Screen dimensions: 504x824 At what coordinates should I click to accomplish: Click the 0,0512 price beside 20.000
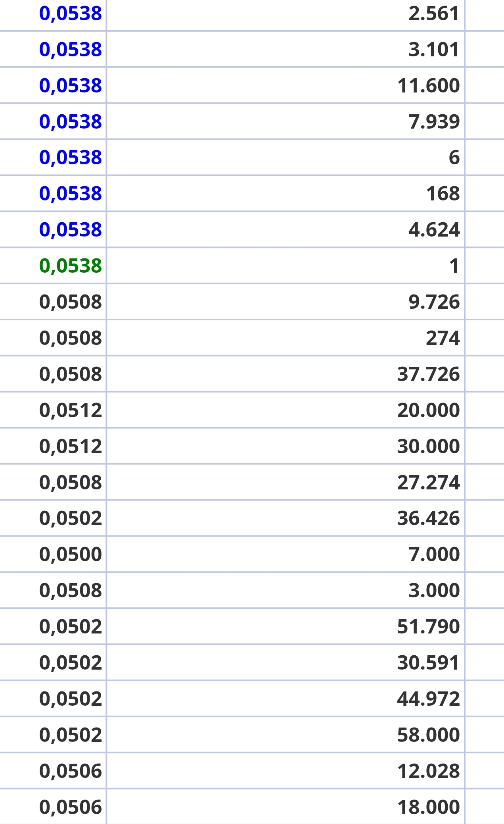click(x=71, y=410)
